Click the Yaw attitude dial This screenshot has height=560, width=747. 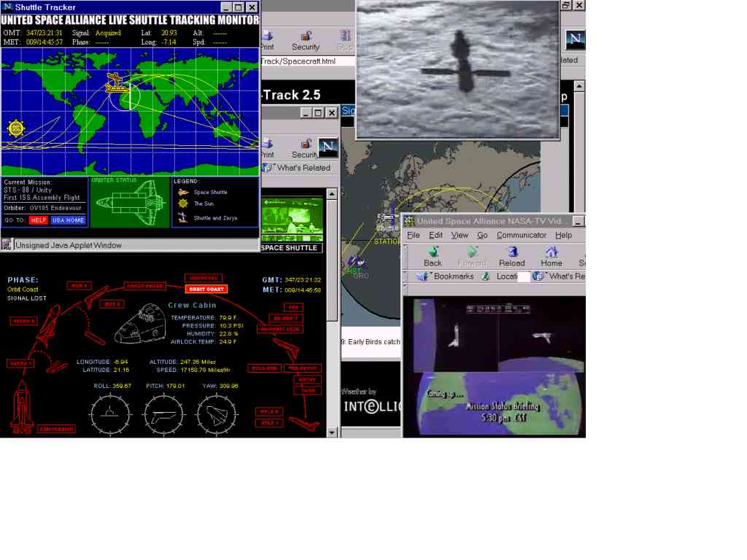point(217,414)
